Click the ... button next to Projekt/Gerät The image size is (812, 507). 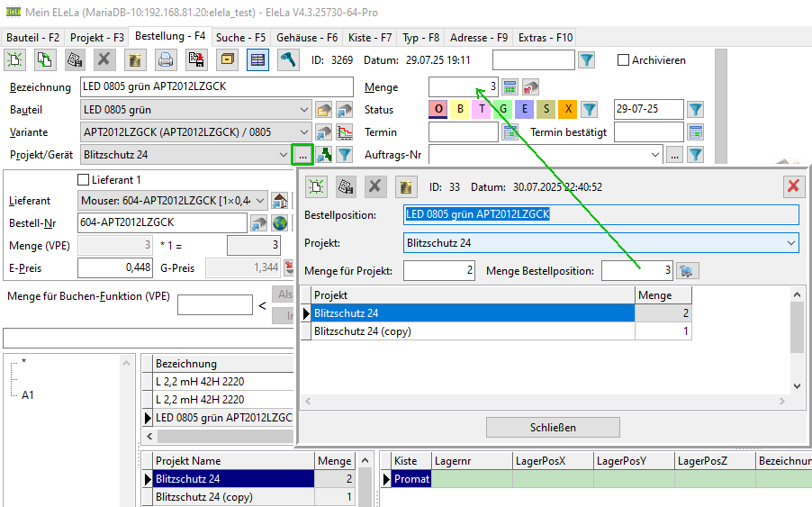click(302, 155)
